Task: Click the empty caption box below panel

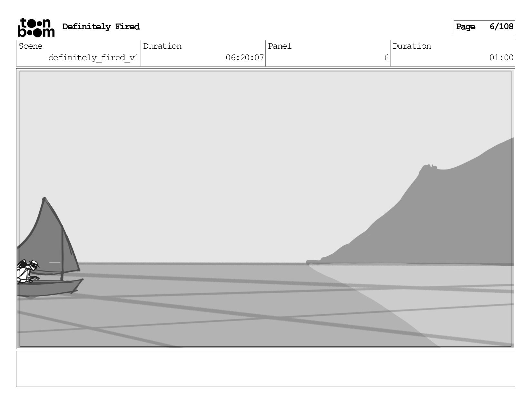Action: 265,369
